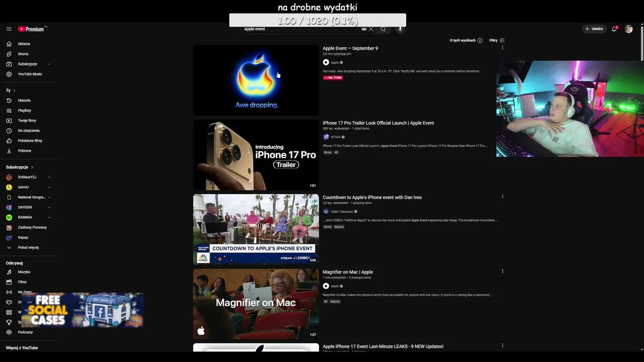644x362 pixels.
Task: Open the account avatar menu
Action: (628, 29)
